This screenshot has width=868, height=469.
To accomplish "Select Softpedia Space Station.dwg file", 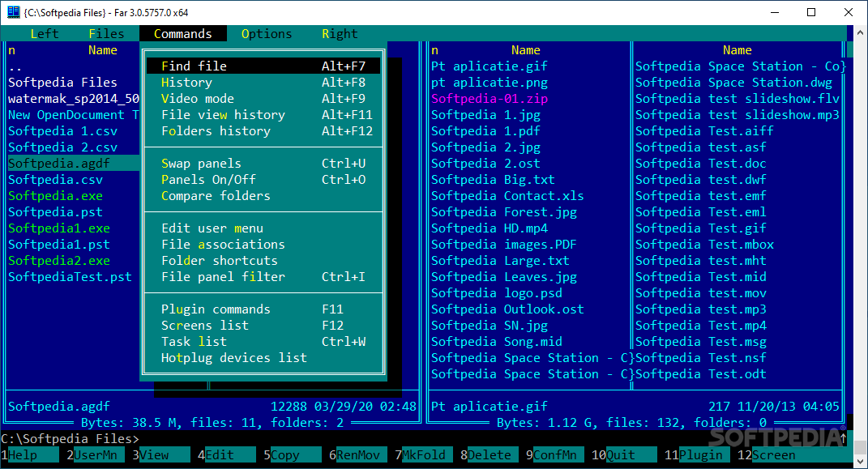I will tap(733, 83).
